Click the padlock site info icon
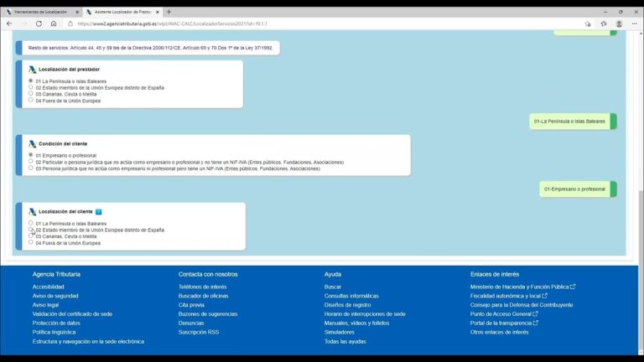This screenshot has width=644, height=362. (70, 23)
